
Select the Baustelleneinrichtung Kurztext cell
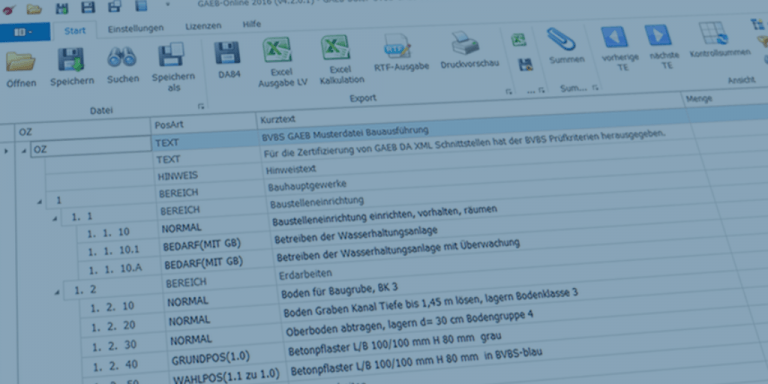coord(316,202)
